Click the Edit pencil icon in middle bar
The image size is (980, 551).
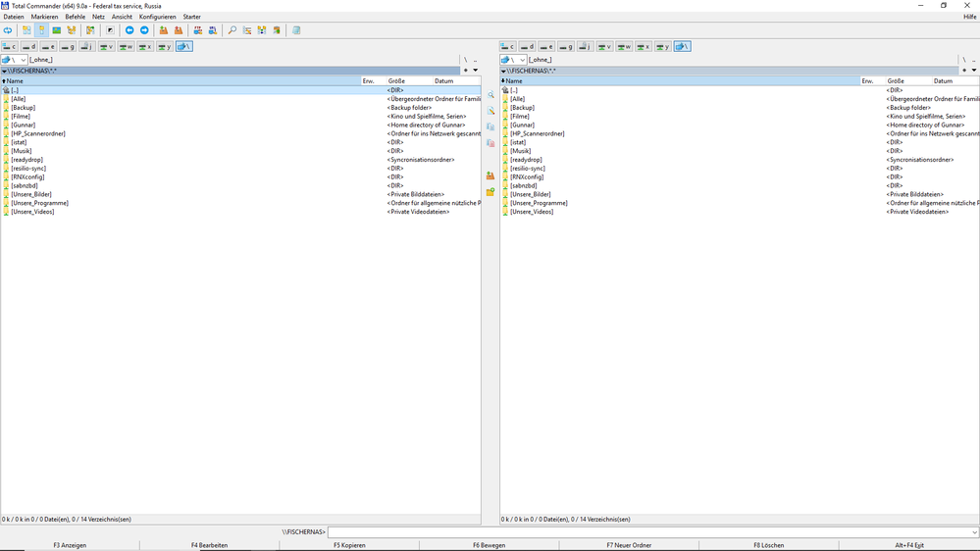click(490, 111)
